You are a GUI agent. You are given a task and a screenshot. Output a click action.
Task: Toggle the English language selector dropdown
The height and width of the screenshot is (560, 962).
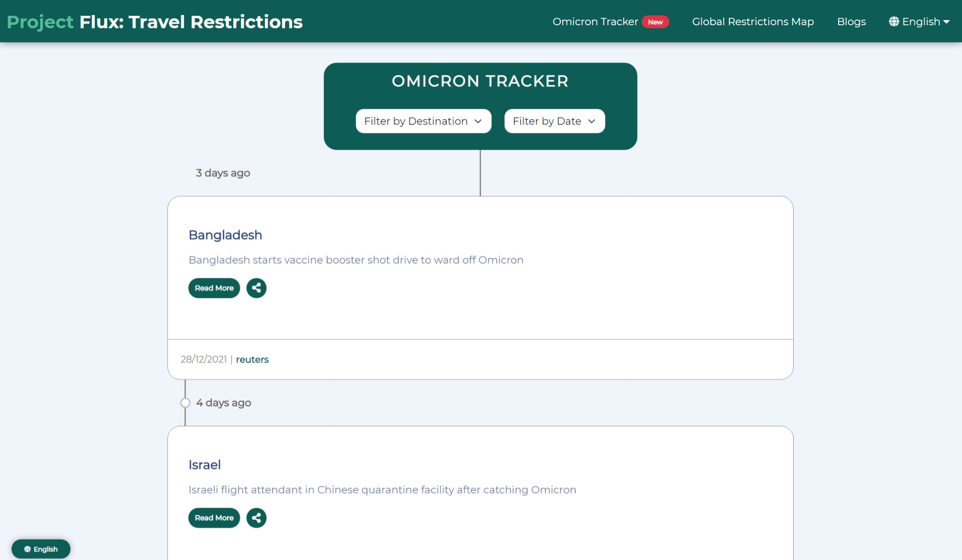click(921, 21)
